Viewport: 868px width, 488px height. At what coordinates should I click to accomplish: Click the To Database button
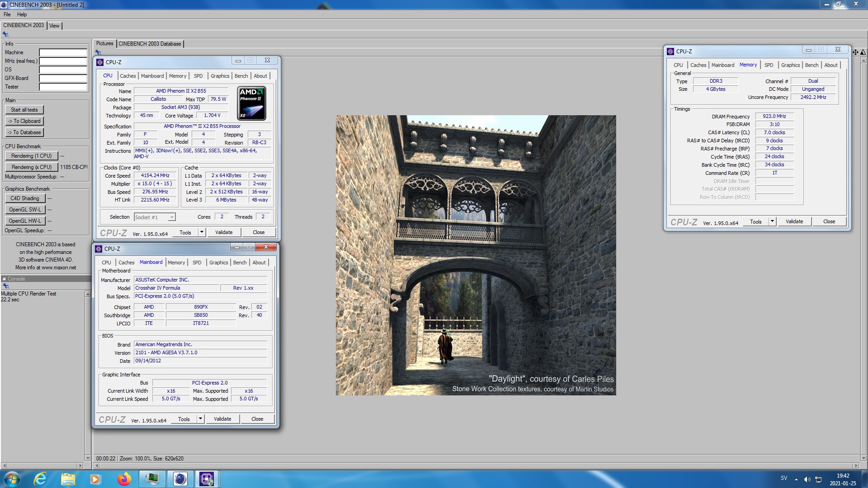[24, 132]
